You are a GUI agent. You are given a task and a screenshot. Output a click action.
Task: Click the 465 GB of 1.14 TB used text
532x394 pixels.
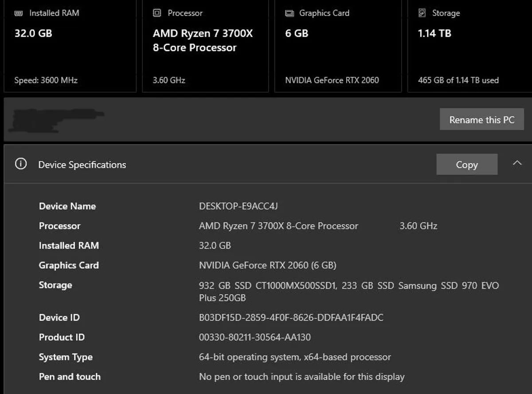tap(458, 80)
